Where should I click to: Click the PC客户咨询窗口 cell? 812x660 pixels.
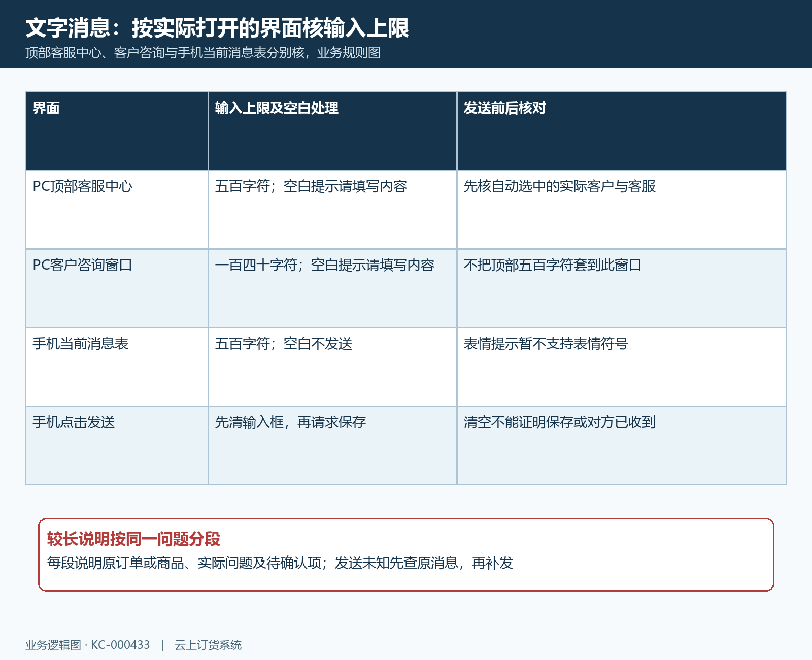click(117, 288)
